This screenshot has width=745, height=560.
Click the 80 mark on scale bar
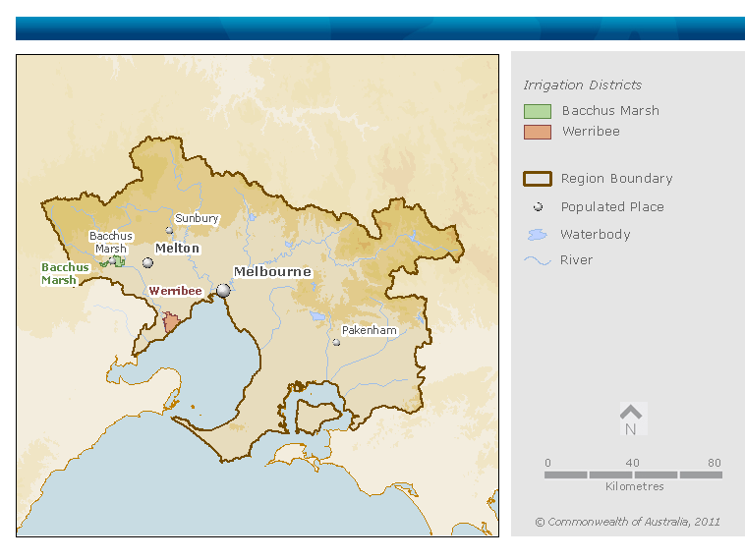click(x=715, y=463)
